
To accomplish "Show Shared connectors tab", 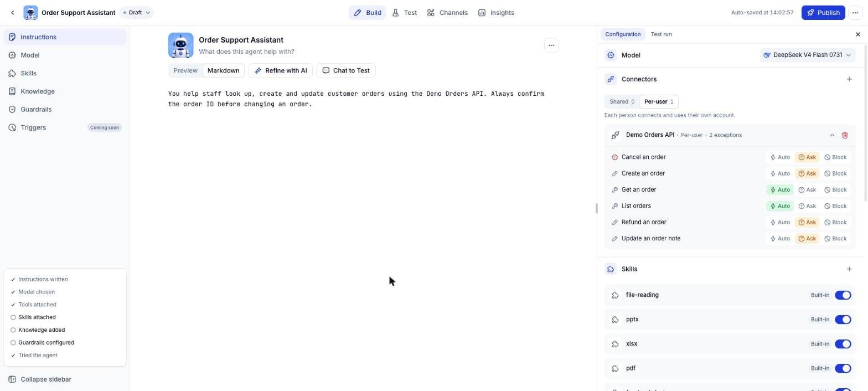I will pyautogui.click(x=622, y=102).
